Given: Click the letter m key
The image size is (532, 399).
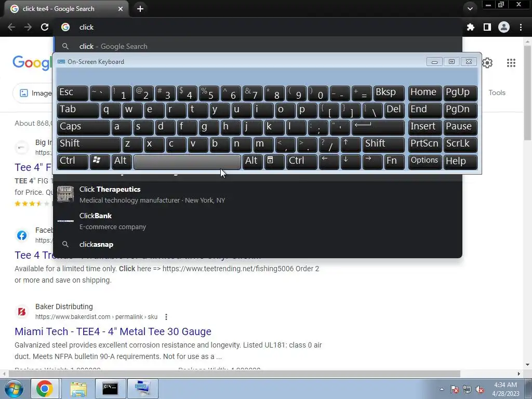Looking at the screenshot, I should pyautogui.click(x=263, y=144).
